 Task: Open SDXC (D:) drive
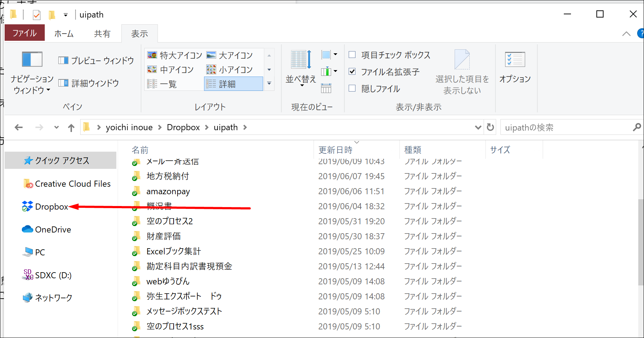point(47,275)
